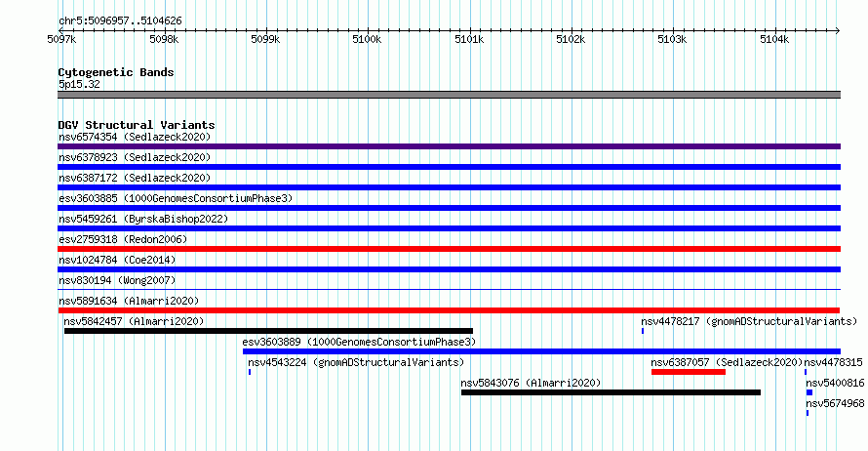Click the small blue nsv4478217 marker
This screenshot has height=451, width=868.
coord(642,331)
